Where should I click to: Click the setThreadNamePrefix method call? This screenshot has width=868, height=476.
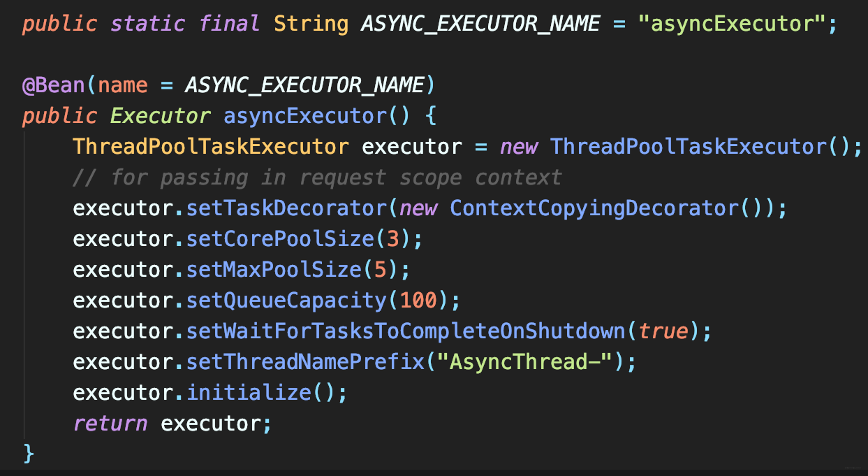[x=305, y=362]
